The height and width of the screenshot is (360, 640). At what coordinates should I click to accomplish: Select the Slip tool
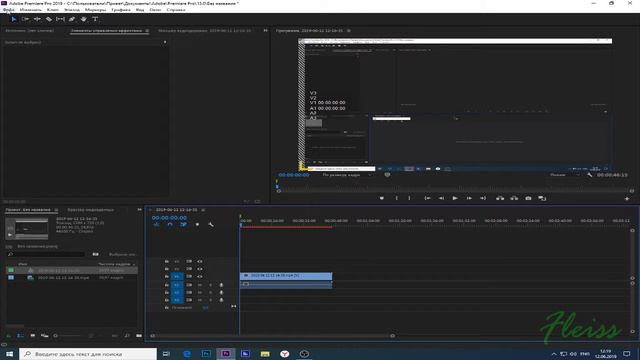pyautogui.click(x=60, y=19)
